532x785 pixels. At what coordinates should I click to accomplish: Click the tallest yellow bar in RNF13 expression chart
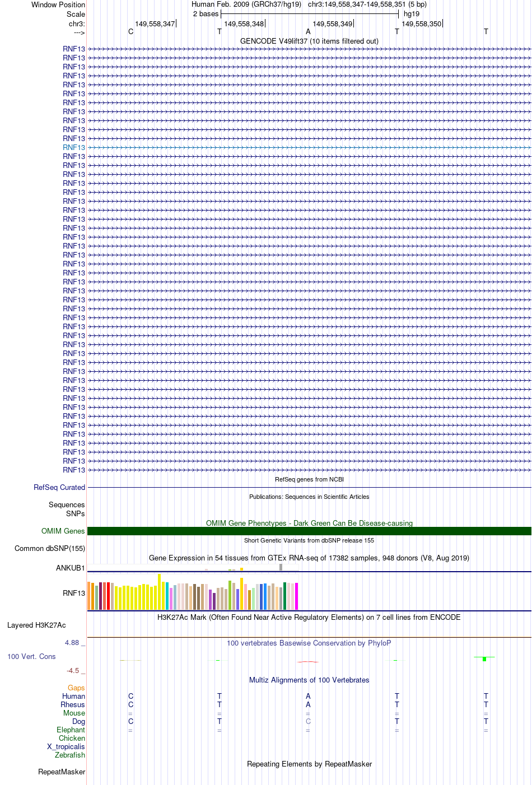coord(160,592)
